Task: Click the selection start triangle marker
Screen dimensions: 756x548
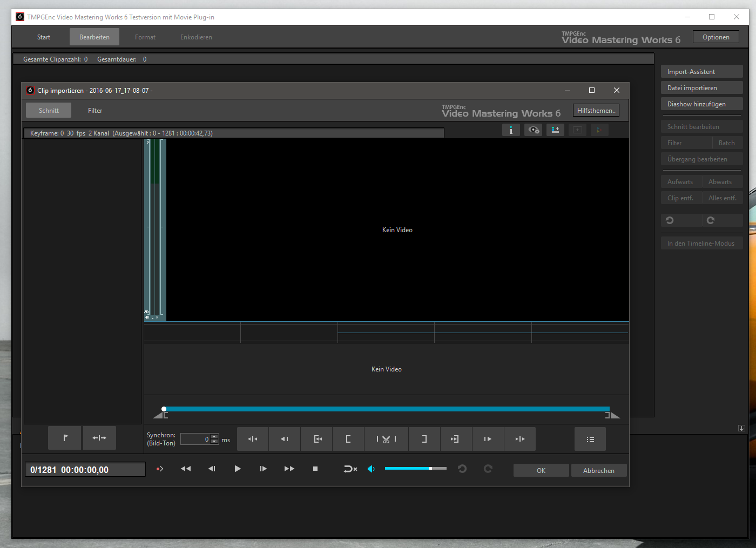Action: point(159,415)
